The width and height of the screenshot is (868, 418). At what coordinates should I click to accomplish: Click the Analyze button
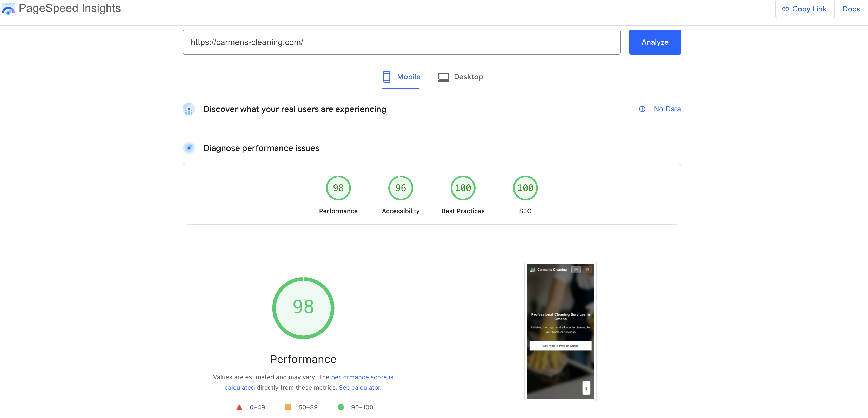pyautogui.click(x=654, y=42)
